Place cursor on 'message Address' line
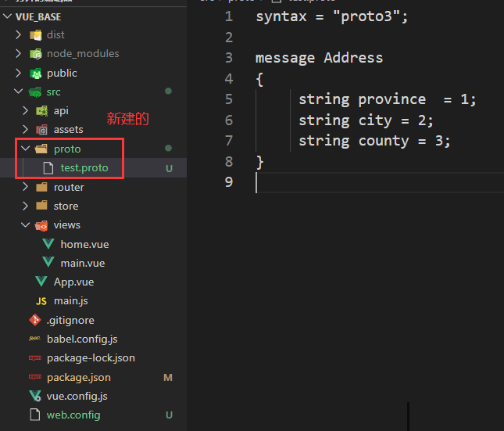This screenshot has height=431, width=504. [x=319, y=58]
